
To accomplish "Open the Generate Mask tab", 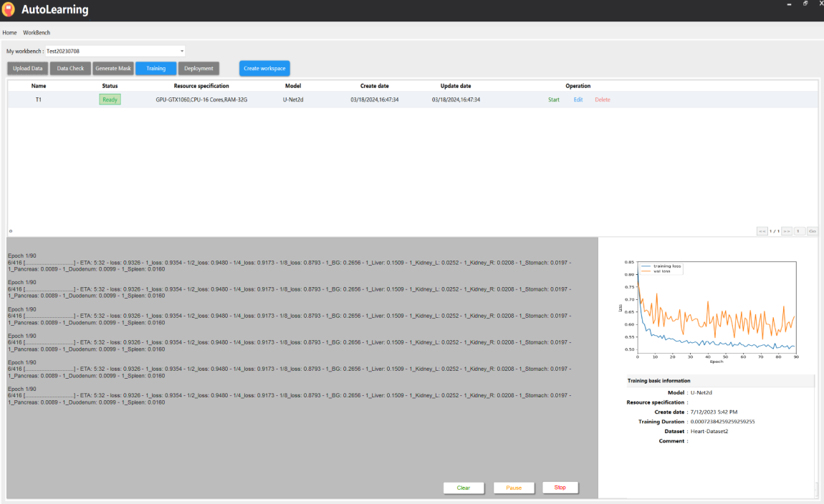I will [113, 68].
